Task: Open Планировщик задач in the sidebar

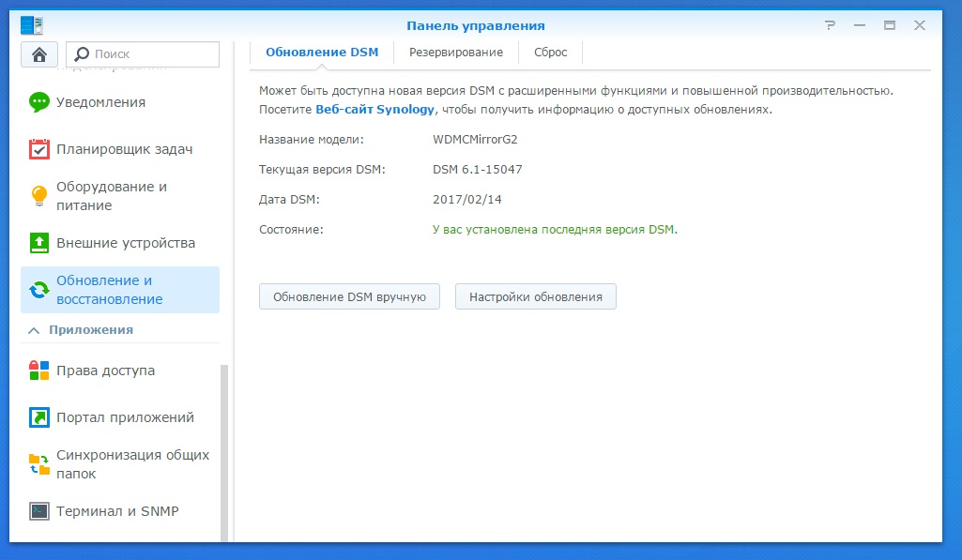Action: click(119, 149)
